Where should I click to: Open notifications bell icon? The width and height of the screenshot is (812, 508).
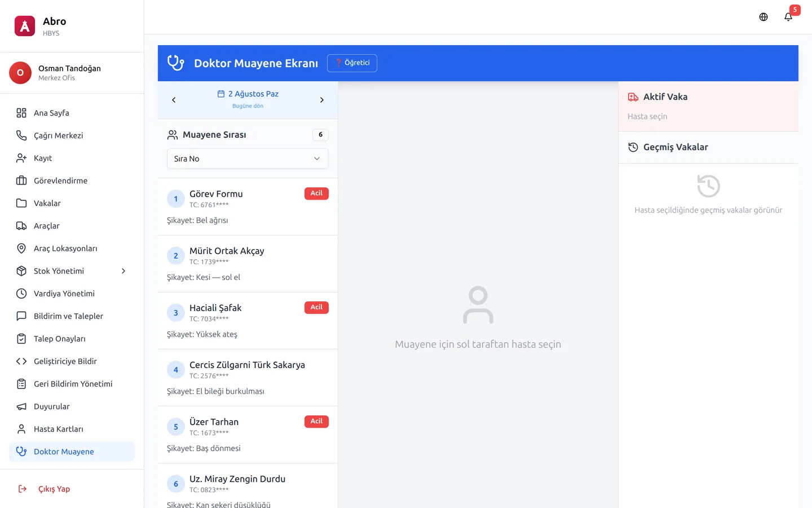pyautogui.click(x=788, y=17)
